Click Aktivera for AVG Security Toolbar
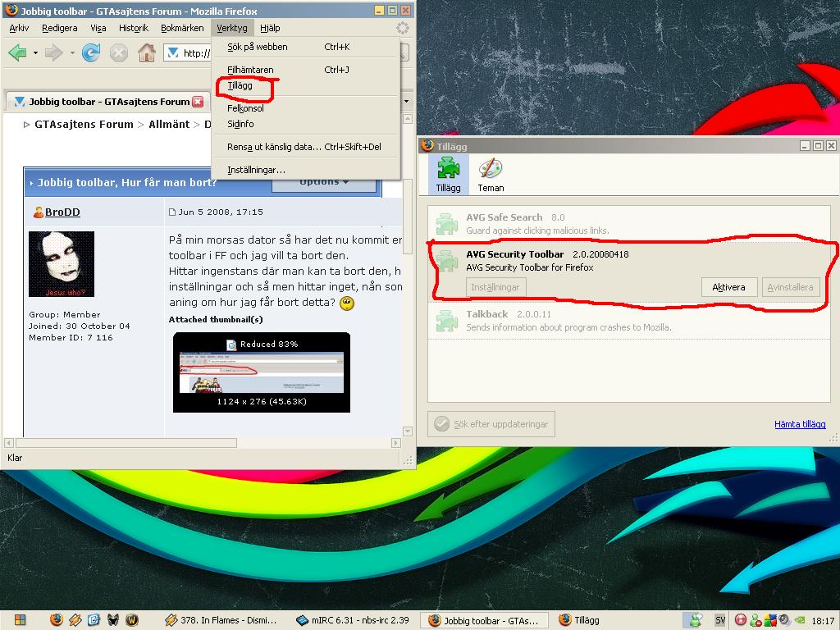840x630 pixels. coord(728,287)
